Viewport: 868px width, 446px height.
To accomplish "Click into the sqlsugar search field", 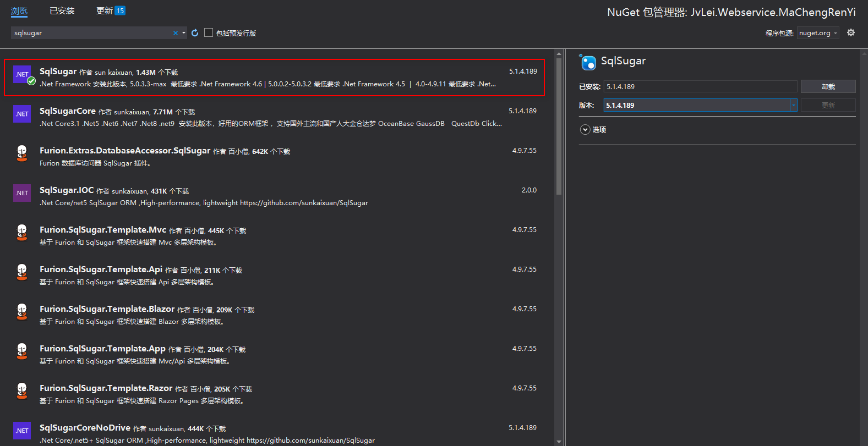I will [x=91, y=33].
